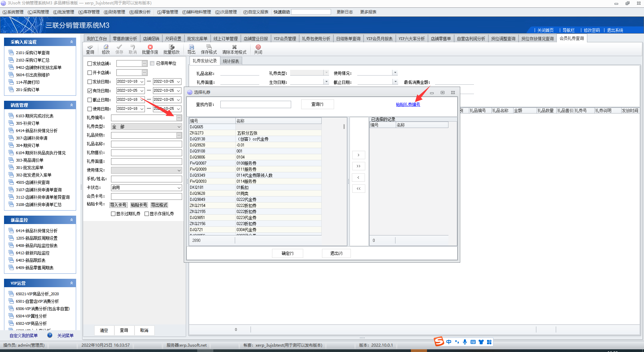Collapse the VIP运营 section
Screen dimensions: 644x352
[x=71, y=283]
